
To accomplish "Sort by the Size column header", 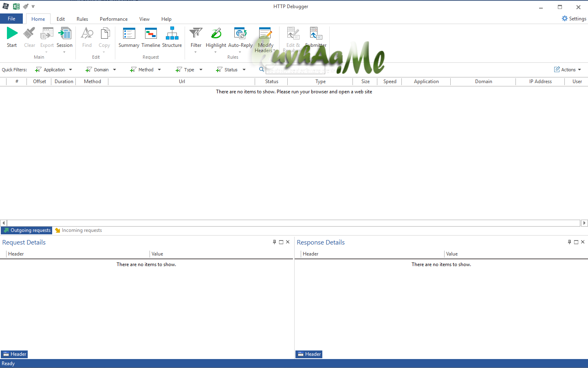I will [366, 82].
